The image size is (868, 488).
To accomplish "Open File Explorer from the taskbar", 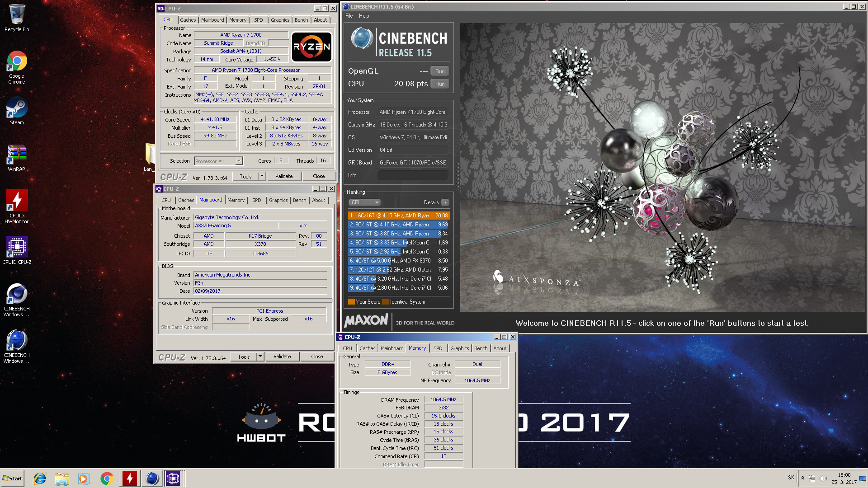I will [x=62, y=479].
